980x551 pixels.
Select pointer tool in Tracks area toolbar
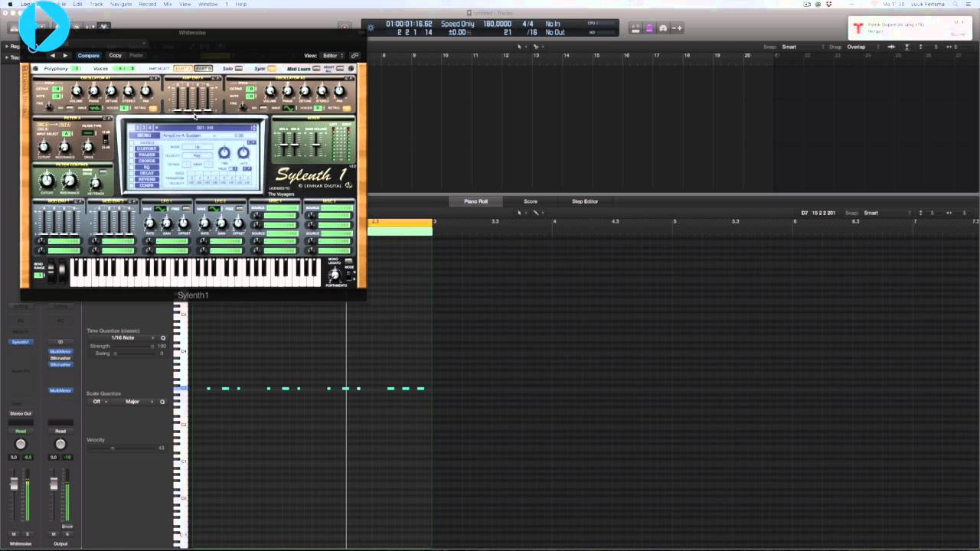pyautogui.click(x=520, y=47)
